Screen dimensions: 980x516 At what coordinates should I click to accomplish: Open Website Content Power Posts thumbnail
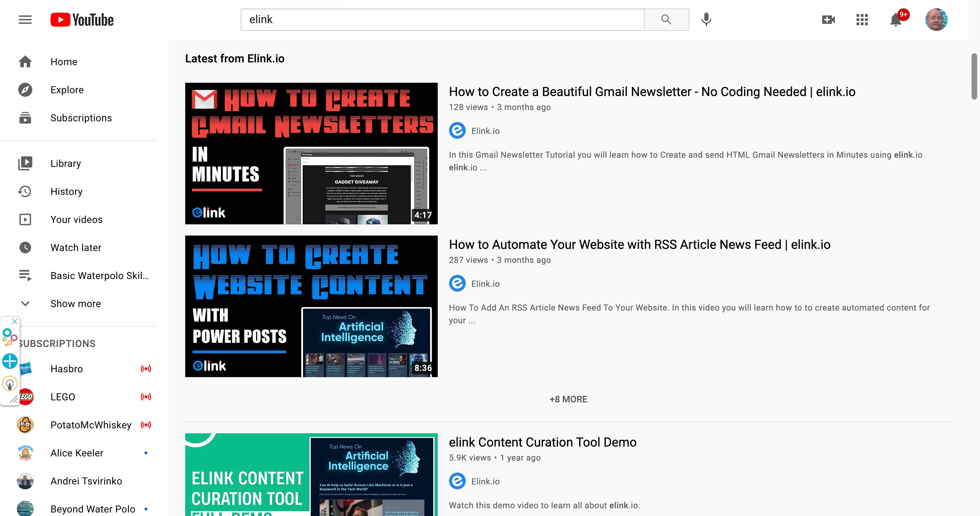(x=311, y=306)
